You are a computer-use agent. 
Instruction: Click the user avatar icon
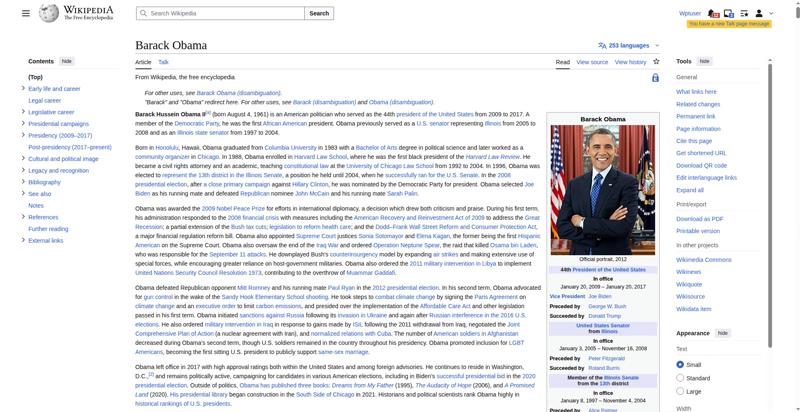758,14
